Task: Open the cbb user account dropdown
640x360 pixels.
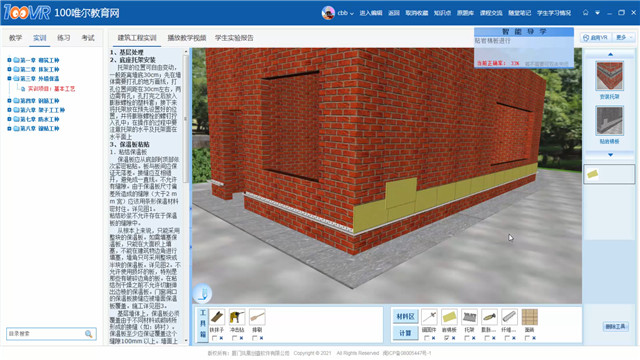Action: [345, 13]
